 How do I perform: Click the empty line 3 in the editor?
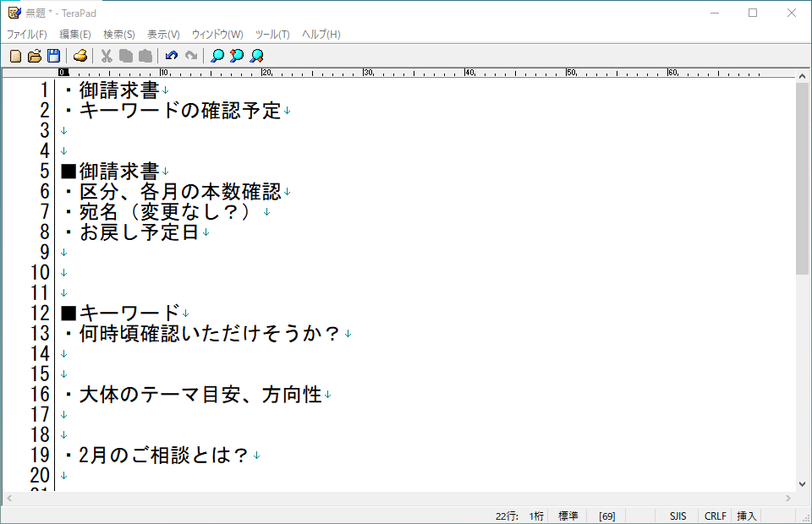point(425,131)
